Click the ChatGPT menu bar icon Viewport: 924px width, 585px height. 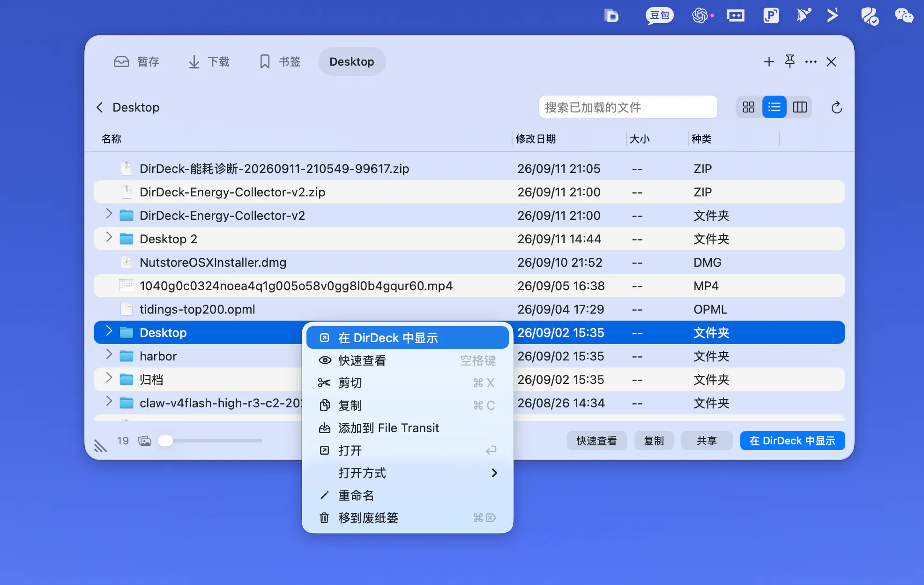701,15
